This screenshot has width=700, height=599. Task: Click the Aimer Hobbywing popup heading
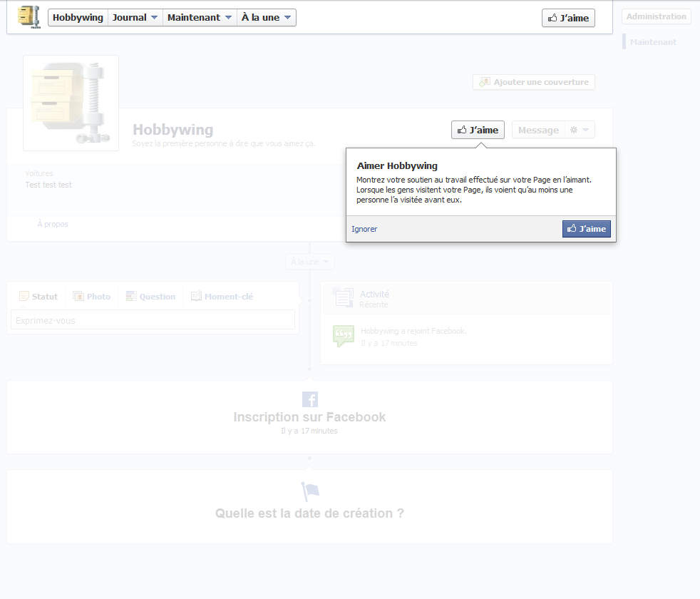pyautogui.click(x=397, y=165)
